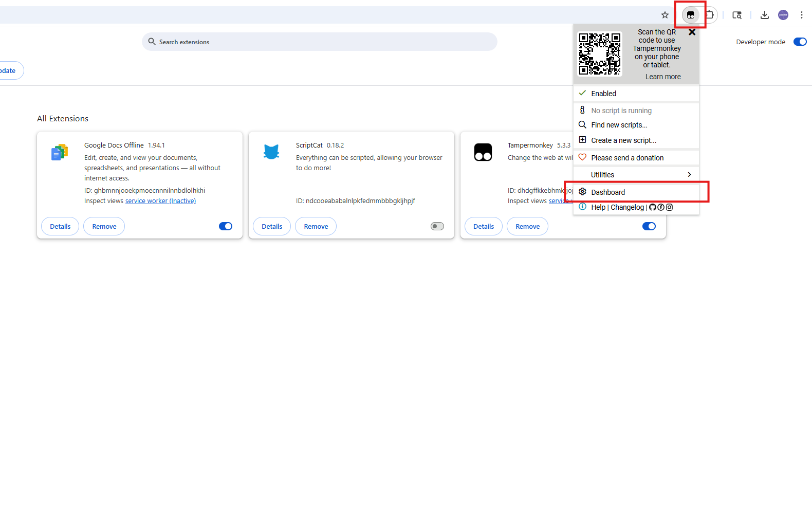Screen dimensions: 812x511
Task: Choose Create a new script...
Action: coord(636,140)
